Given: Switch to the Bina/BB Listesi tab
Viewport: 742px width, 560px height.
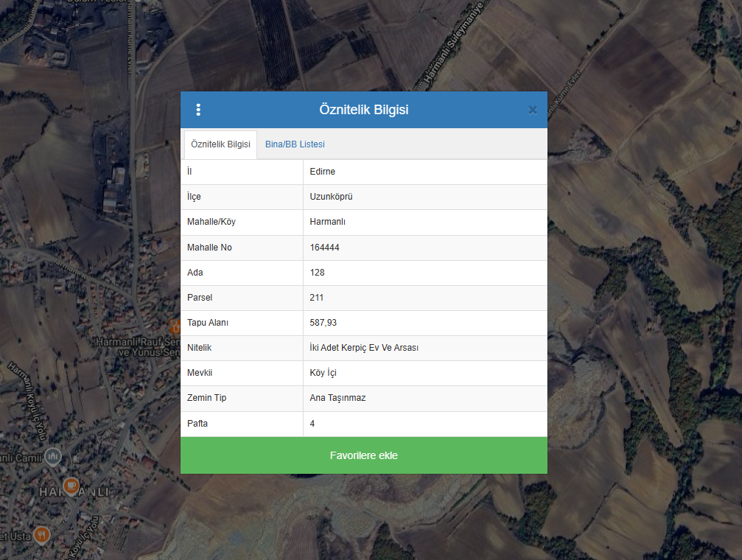Looking at the screenshot, I should pyautogui.click(x=295, y=144).
